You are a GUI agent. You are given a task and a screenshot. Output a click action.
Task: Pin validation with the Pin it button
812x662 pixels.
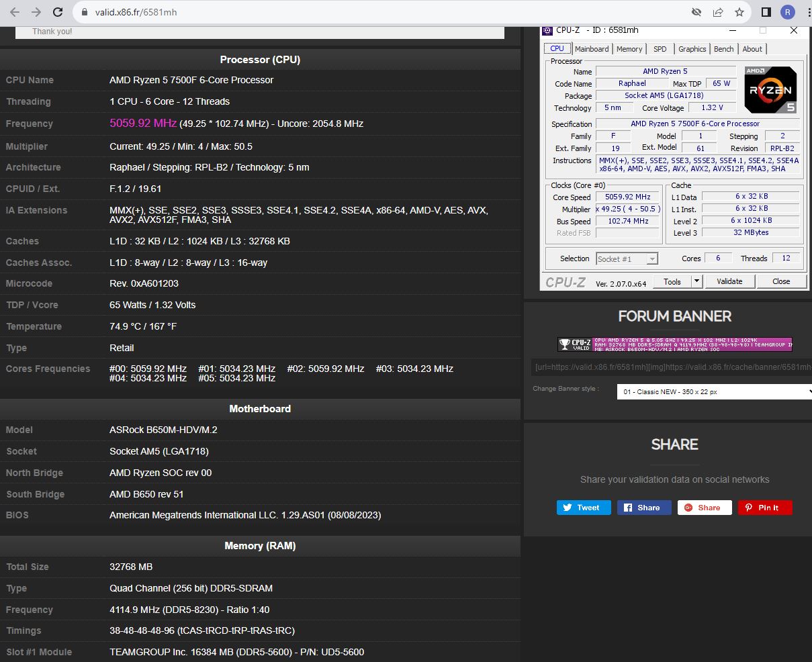(765, 508)
